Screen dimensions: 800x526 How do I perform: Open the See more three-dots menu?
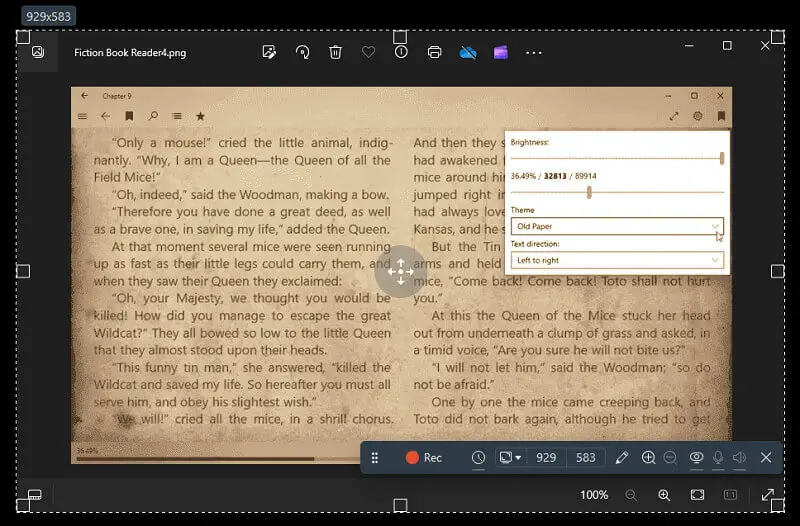click(534, 53)
